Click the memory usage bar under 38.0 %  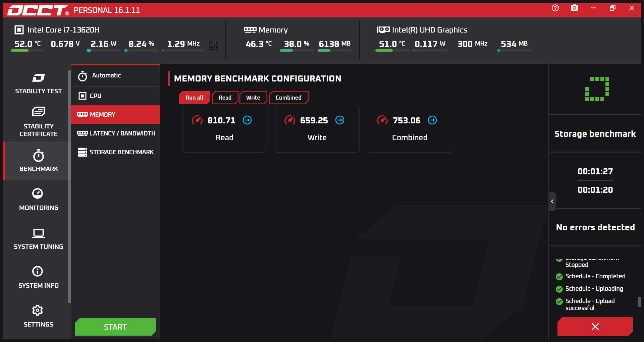click(x=297, y=51)
